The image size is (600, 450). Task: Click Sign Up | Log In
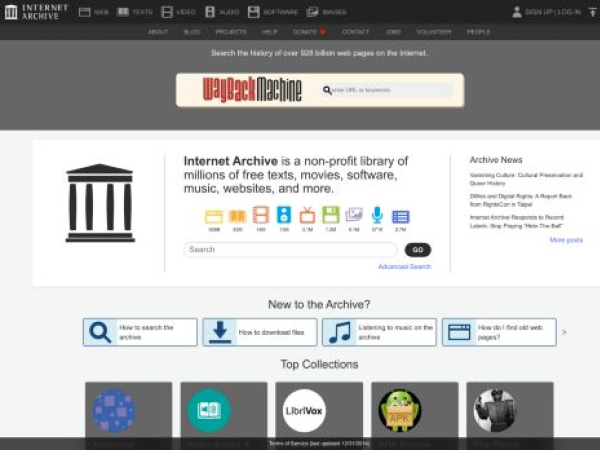(x=553, y=12)
